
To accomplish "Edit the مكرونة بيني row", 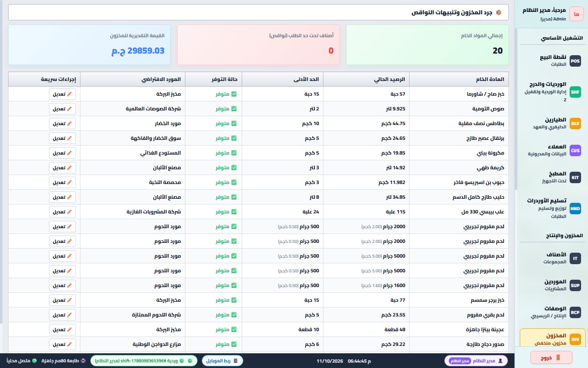I will [62, 153].
